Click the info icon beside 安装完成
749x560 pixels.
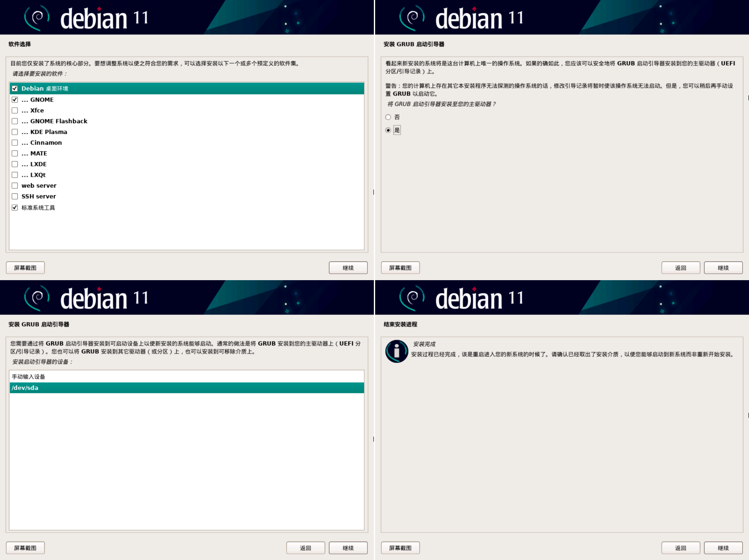click(397, 351)
